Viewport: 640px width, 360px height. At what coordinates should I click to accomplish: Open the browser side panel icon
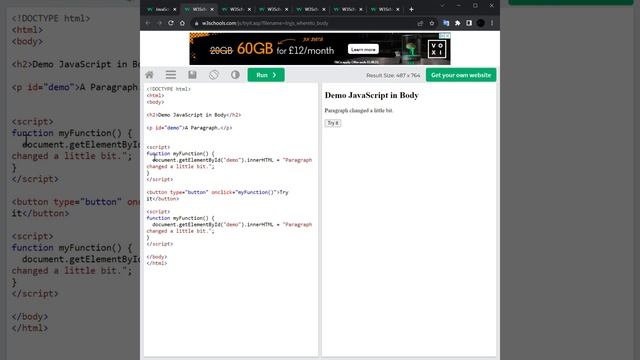[469, 23]
